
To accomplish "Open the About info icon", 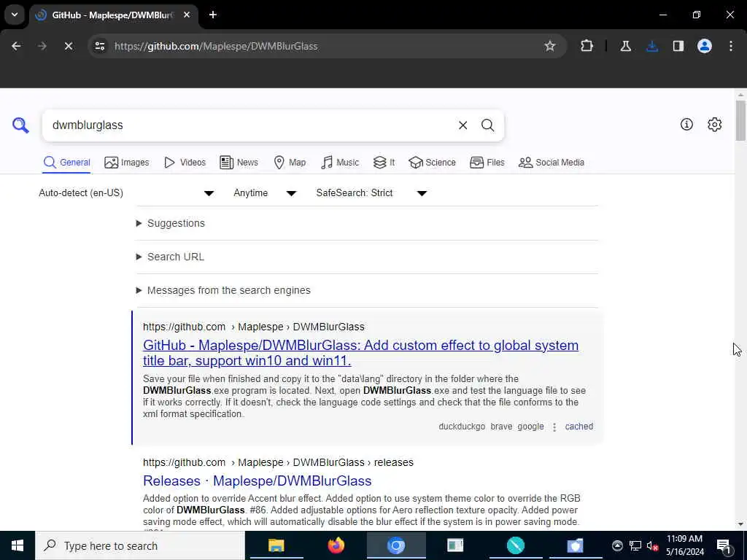I will pos(686,124).
